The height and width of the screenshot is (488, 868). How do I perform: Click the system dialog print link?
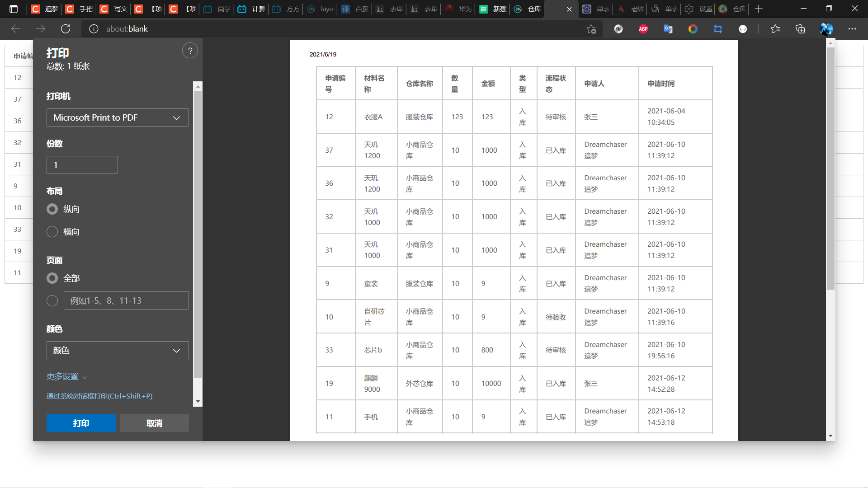(x=99, y=396)
